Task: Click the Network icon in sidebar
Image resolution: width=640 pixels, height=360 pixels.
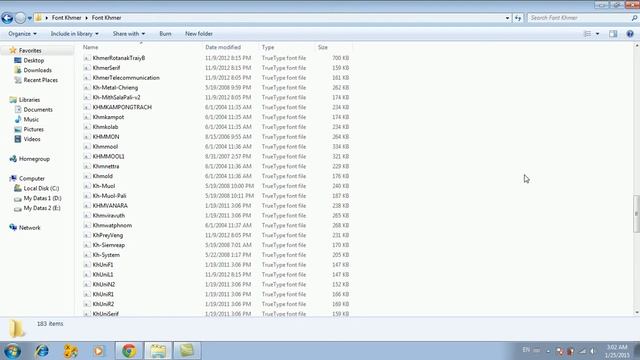Action: click(13, 227)
